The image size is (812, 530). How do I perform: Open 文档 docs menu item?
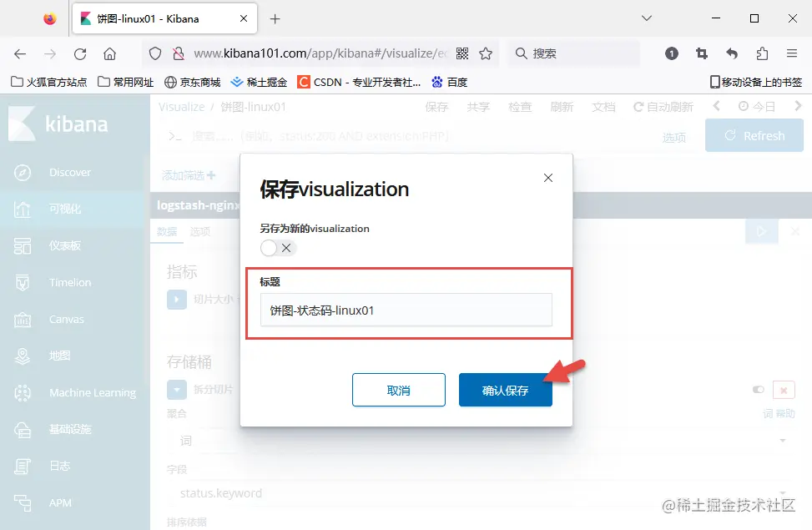pos(604,107)
